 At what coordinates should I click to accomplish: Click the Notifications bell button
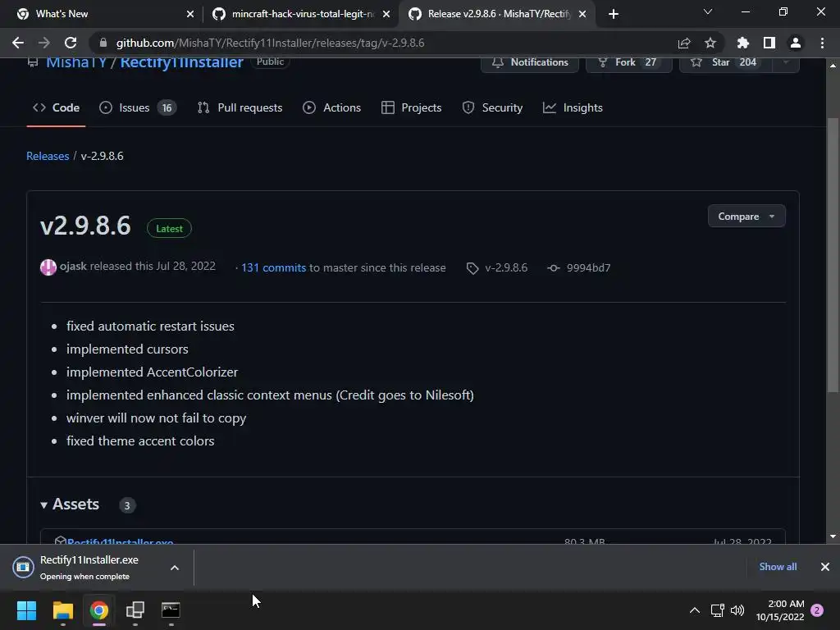tap(530, 62)
